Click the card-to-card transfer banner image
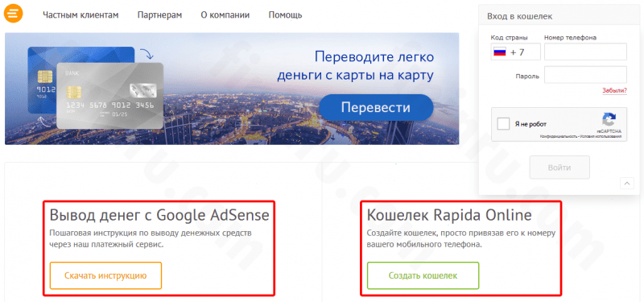This screenshot has height=302, width=644. pyautogui.click(x=232, y=89)
